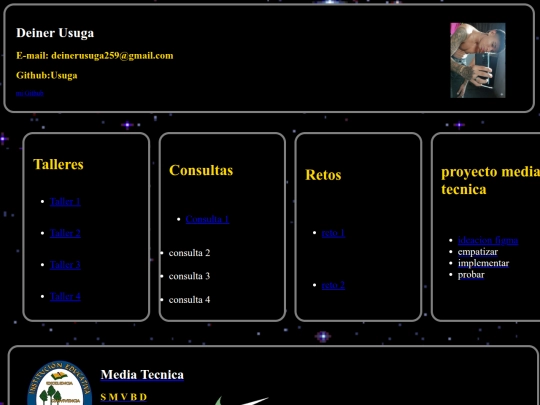The width and height of the screenshot is (540, 405).
Task: Click the "probar" list item
Action: click(x=471, y=275)
